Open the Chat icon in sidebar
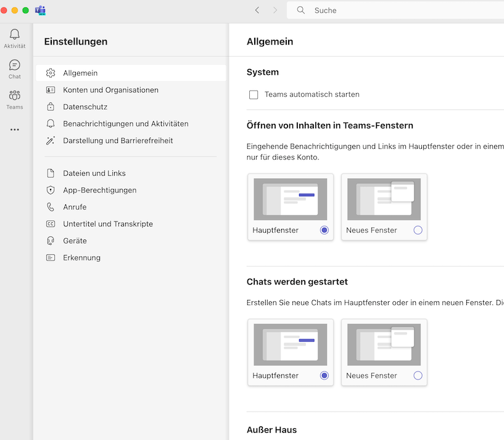The width and height of the screenshot is (504, 440). click(x=15, y=65)
